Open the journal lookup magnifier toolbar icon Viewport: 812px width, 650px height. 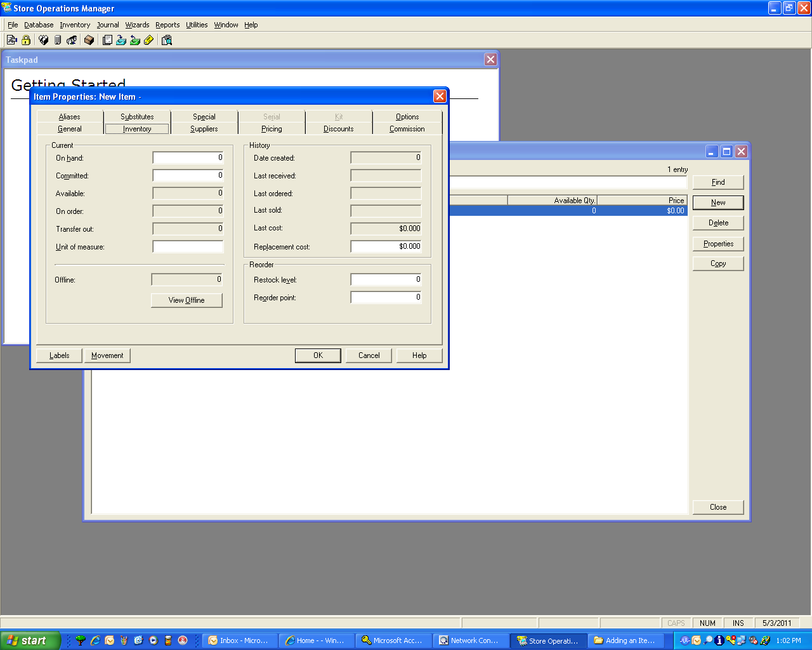pos(167,39)
